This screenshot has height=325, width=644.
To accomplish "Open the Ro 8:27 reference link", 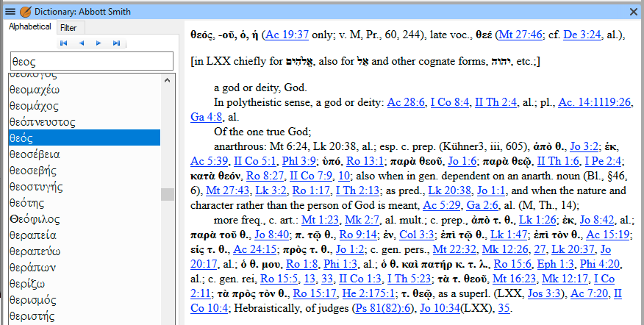I will (x=265, y=176).
